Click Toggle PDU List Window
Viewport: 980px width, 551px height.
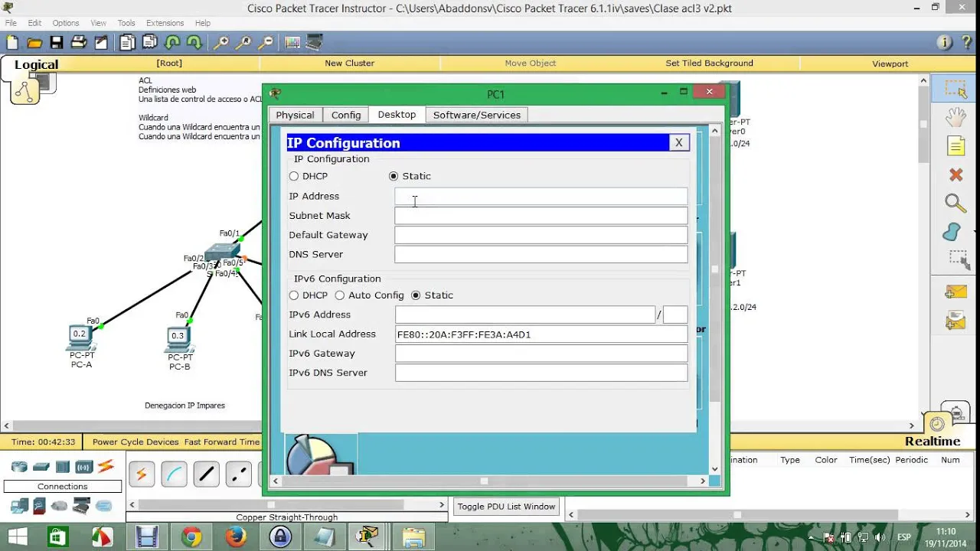point(506,507)
